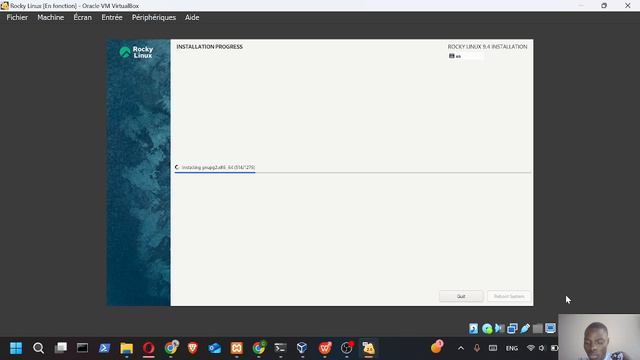Image resolution: width=640 pixels, height=360 pixels.
Task: Switch to Opera browser on taskbar
Action: click(x=149, y=348)
